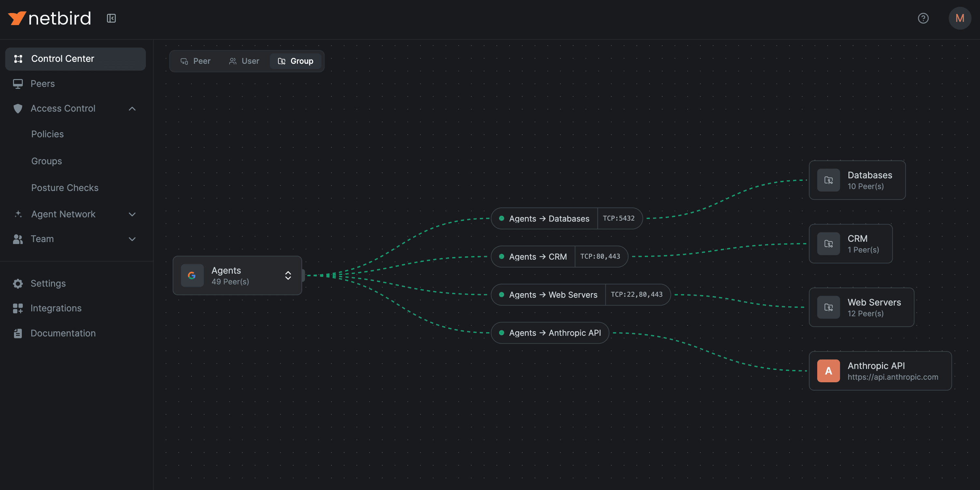This screenshot has height=490, width=980.
Task: Click the Group tab's folder icon
Action: pos(282,61)
